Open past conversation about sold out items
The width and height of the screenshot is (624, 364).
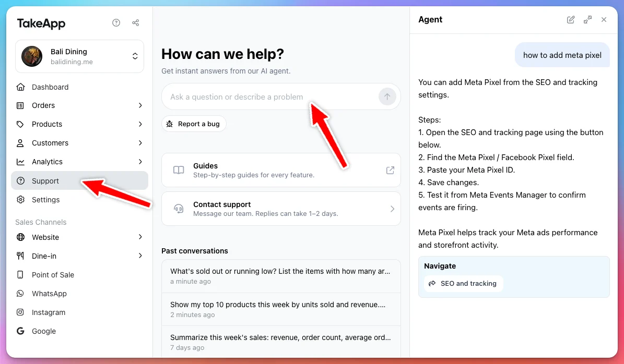[281, 276]
